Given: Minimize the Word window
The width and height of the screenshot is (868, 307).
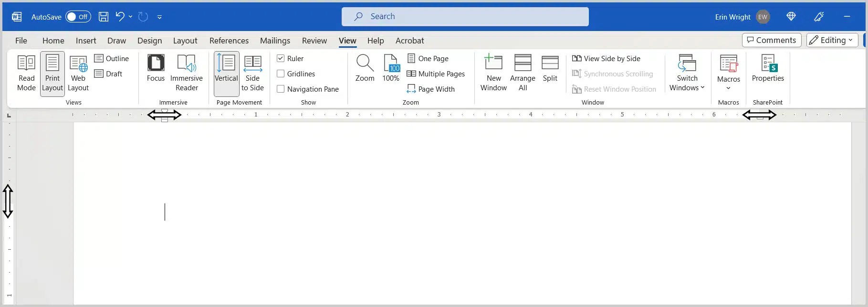Looking at the screenshot, I should pyautogui.click(x=847, y=17).
